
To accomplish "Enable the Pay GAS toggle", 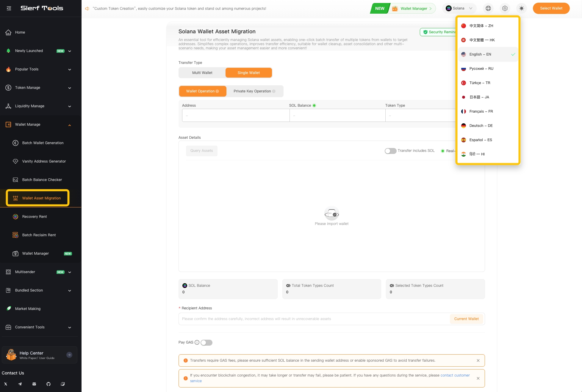I will 206,343.
